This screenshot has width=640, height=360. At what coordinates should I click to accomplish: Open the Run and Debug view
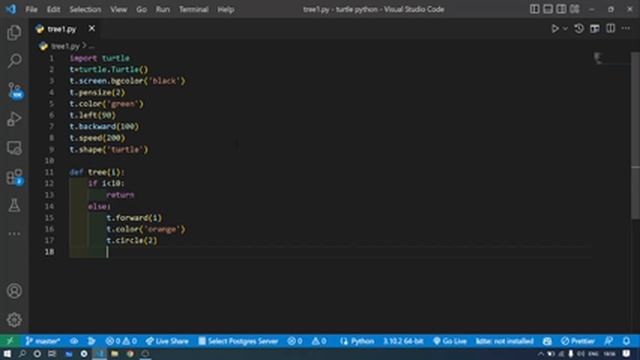[14, 119]
